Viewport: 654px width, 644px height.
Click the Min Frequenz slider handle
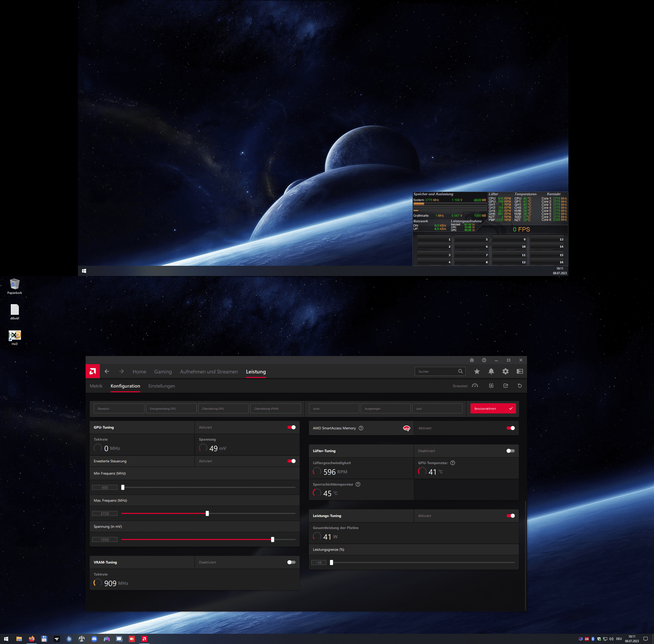click(x=123, y=487)
